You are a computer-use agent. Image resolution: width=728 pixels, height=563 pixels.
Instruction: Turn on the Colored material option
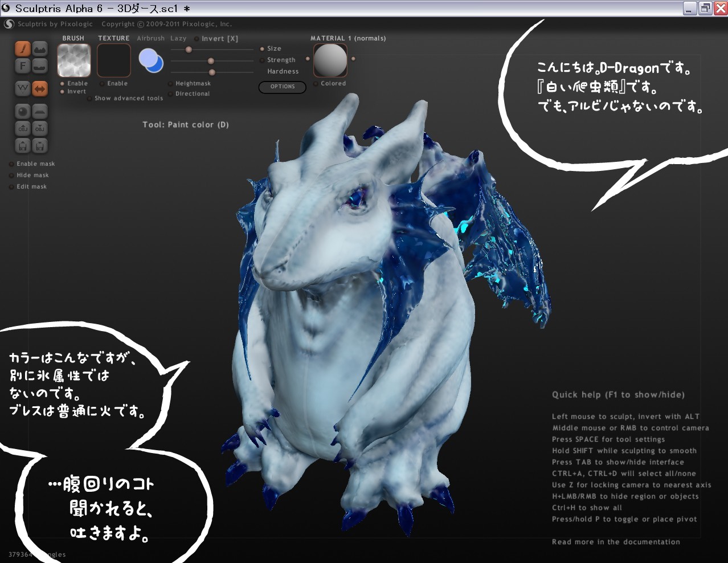(x=316, y=84)
